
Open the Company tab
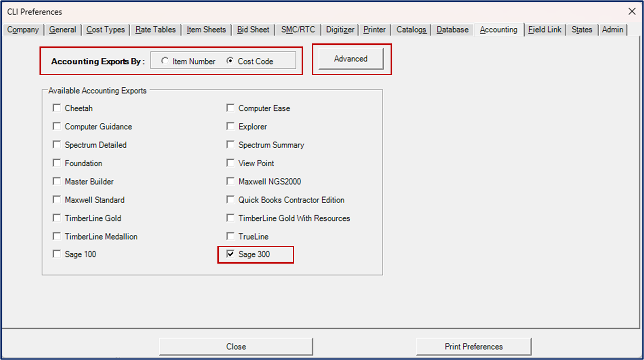click(x=23, y=30)
